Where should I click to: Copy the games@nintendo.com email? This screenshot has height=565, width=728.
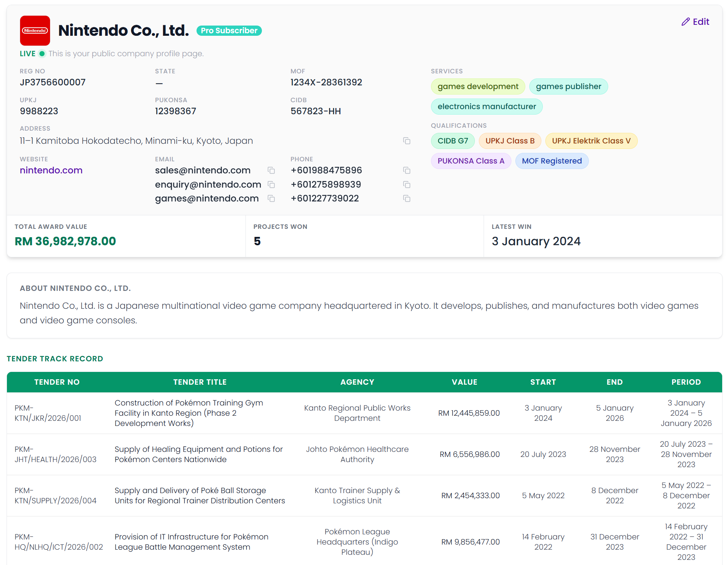pyautogui.click(x=271, y=199)
